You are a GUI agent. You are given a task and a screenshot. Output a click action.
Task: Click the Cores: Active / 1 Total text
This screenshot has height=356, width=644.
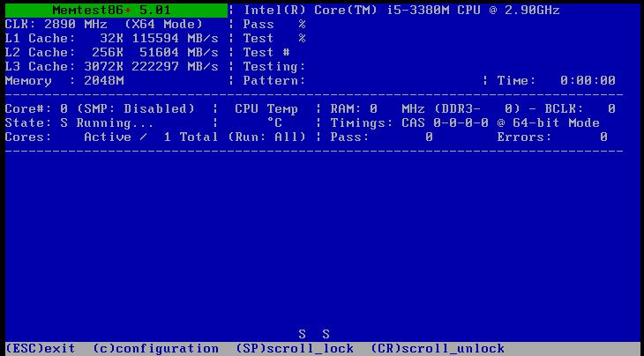(112, 137)
